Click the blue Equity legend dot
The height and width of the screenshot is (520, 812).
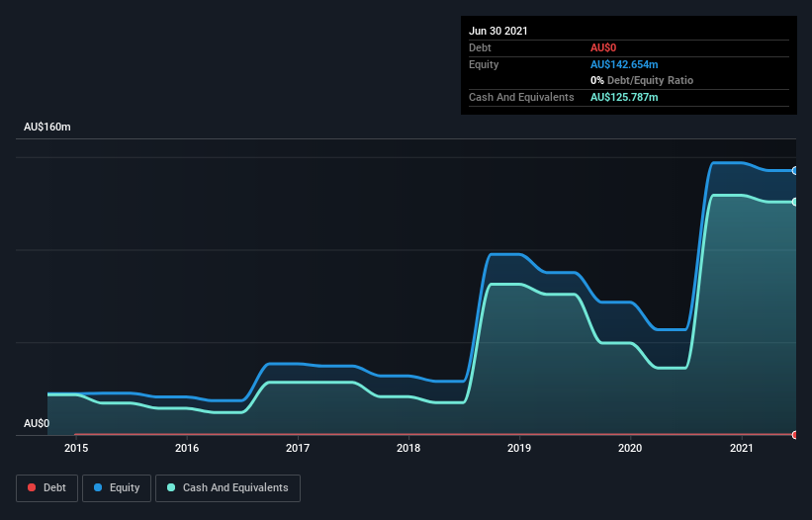coord(98,487)
